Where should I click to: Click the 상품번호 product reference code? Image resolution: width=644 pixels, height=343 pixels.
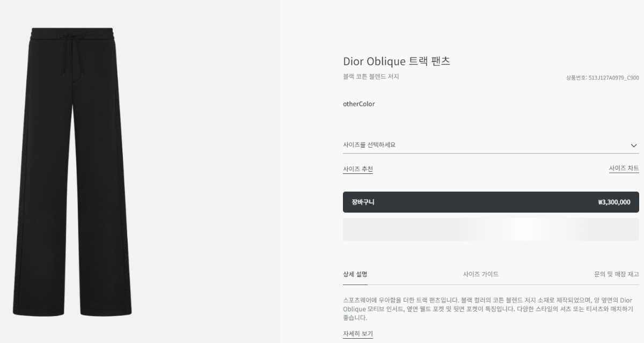[x=602, y=78]
